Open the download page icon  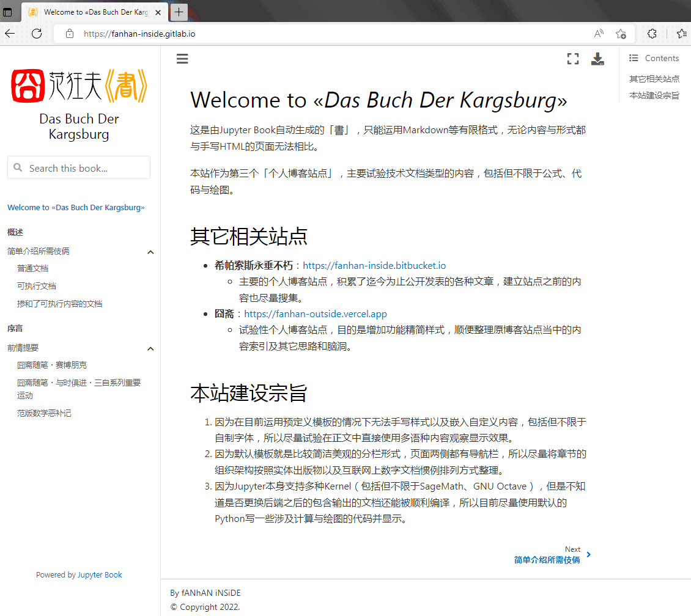(597, 59)
